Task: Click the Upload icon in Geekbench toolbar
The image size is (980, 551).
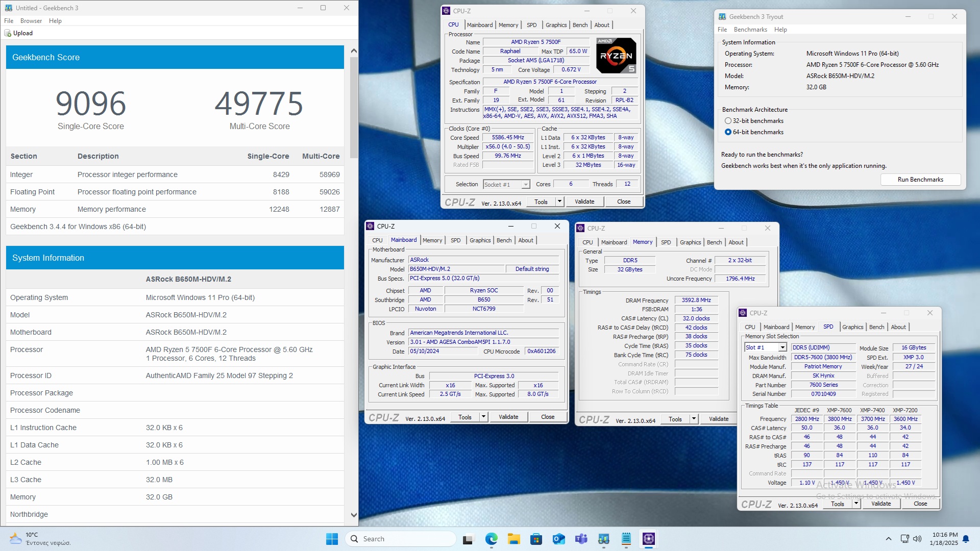Action: click(x=8, y=33)
